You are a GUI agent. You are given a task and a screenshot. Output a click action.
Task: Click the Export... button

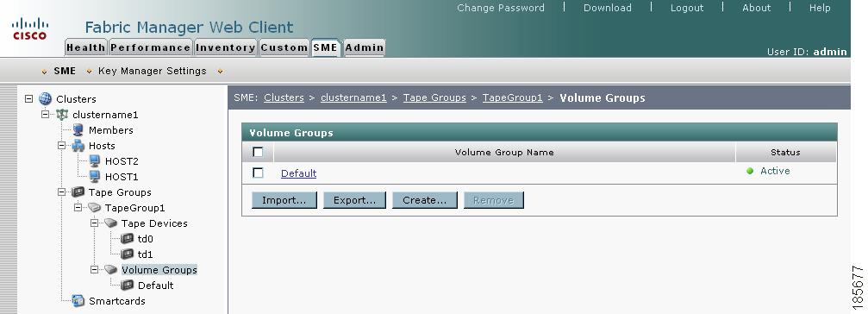(354, 200)
